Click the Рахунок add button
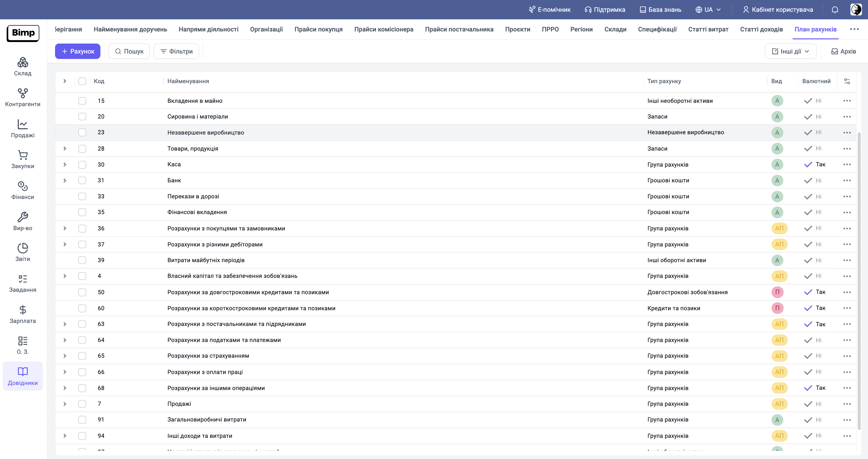The width and height of the screenshot is (868, 459). pyautogui.click(x=77, y=51)
